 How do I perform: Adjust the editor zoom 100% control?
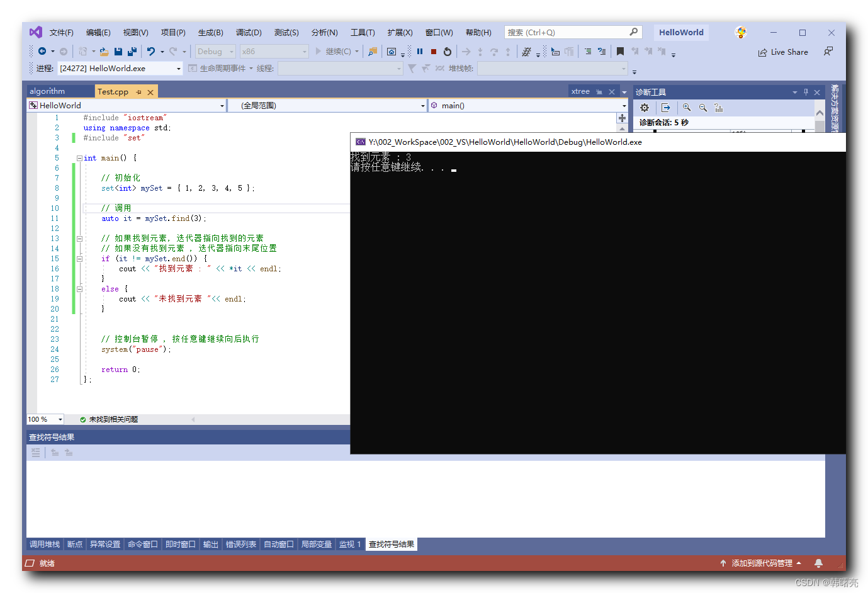pyautogui.click(x=45, y=419)
